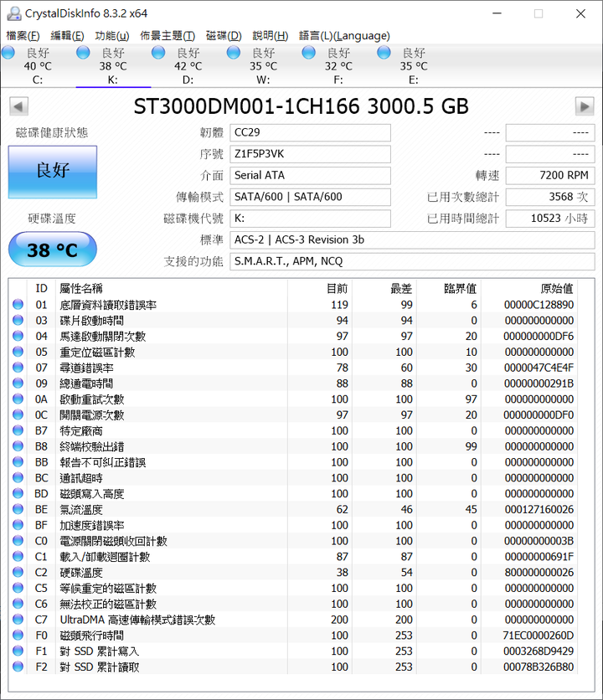Click the drive letter field K:

311,219
